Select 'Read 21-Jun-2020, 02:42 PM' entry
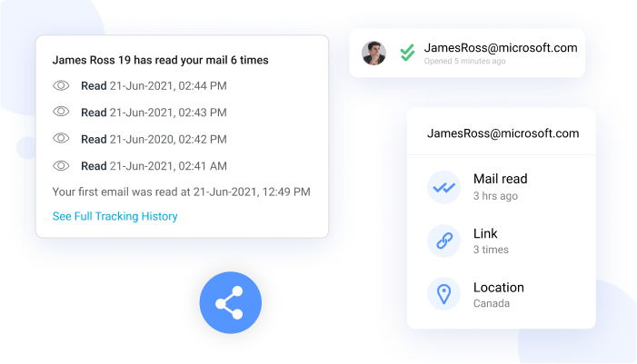637x364 pixels. click(x=154, y=139)
